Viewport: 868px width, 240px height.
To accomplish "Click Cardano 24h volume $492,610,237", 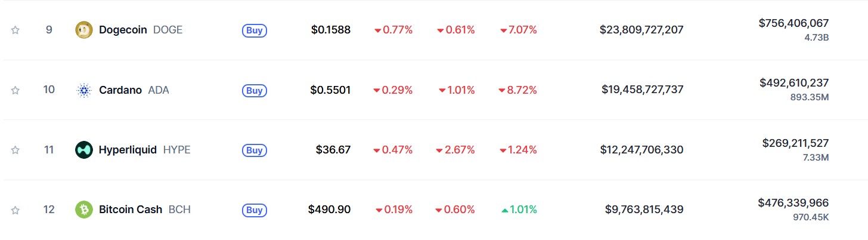I will [x=794, y=83].
